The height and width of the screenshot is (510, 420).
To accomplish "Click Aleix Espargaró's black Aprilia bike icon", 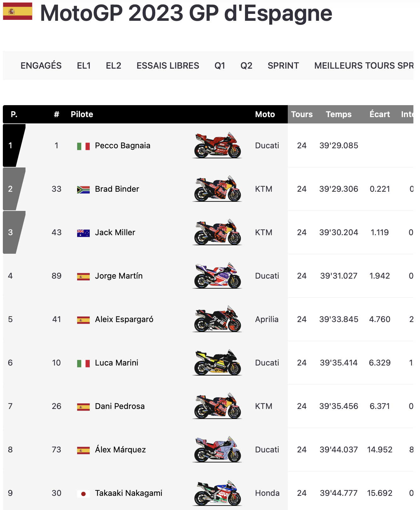I will click(217, 319).
